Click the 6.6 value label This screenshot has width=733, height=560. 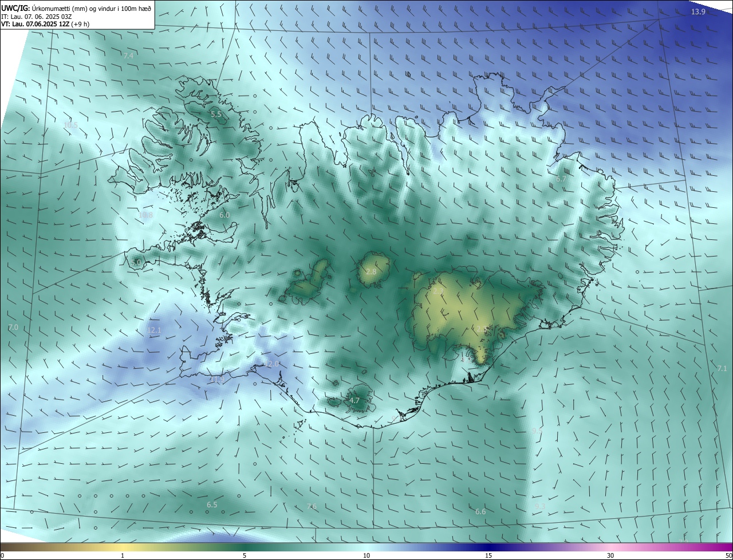point(480,511)
